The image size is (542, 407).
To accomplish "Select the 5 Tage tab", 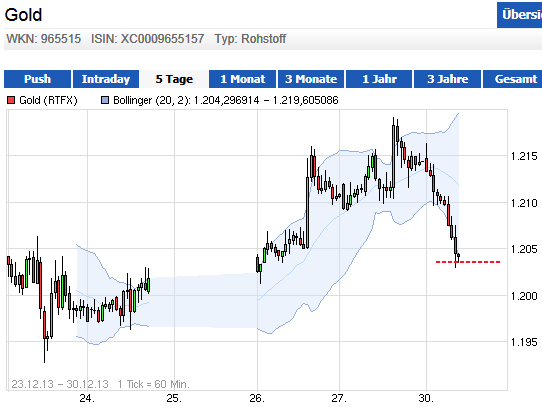I will pos(174,79).
